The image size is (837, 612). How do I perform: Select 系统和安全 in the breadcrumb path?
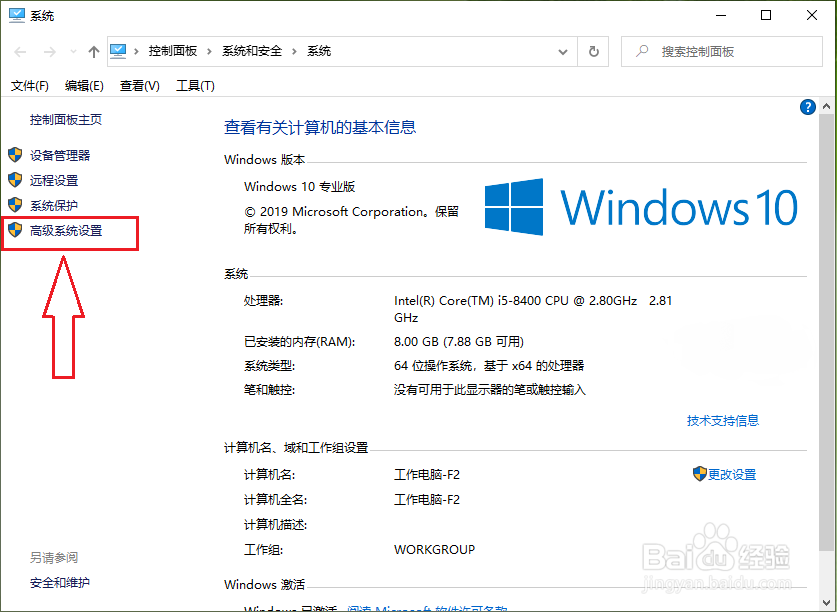(252, 51)
